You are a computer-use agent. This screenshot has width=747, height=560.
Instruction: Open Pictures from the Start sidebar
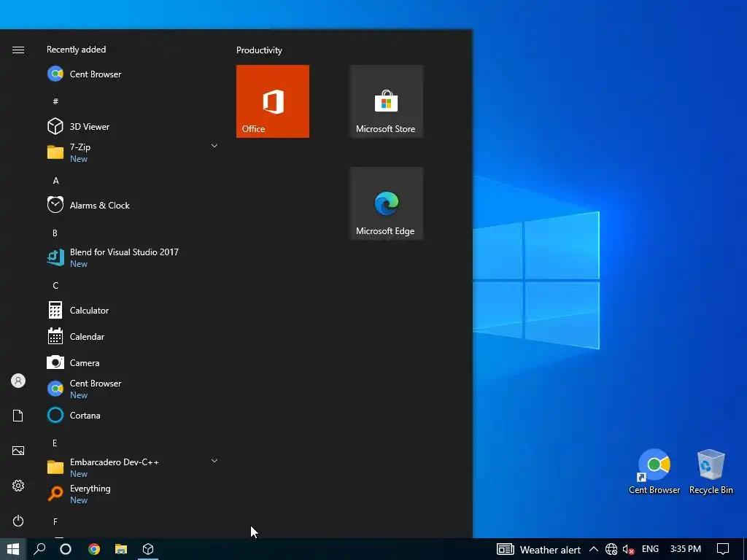point(18,451)
